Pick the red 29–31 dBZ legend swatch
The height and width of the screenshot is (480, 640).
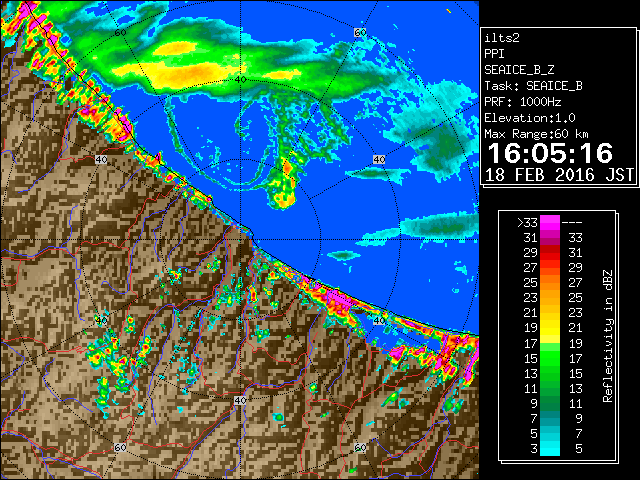tap(550, 253)
